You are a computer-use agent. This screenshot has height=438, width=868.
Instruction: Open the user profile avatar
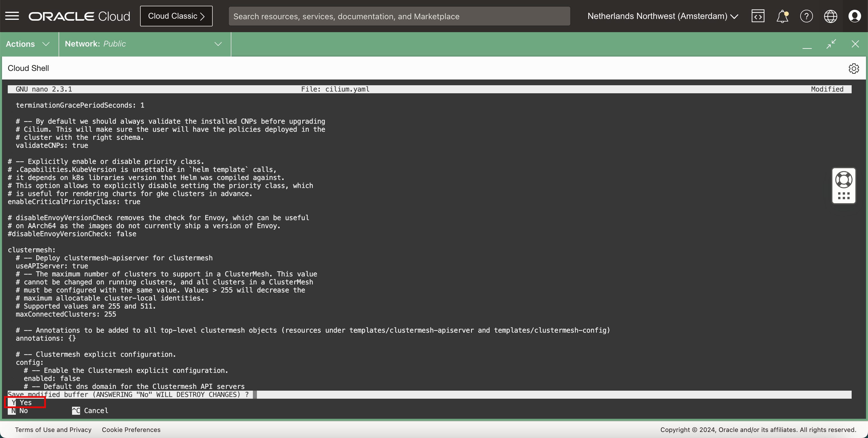(855, 16)
